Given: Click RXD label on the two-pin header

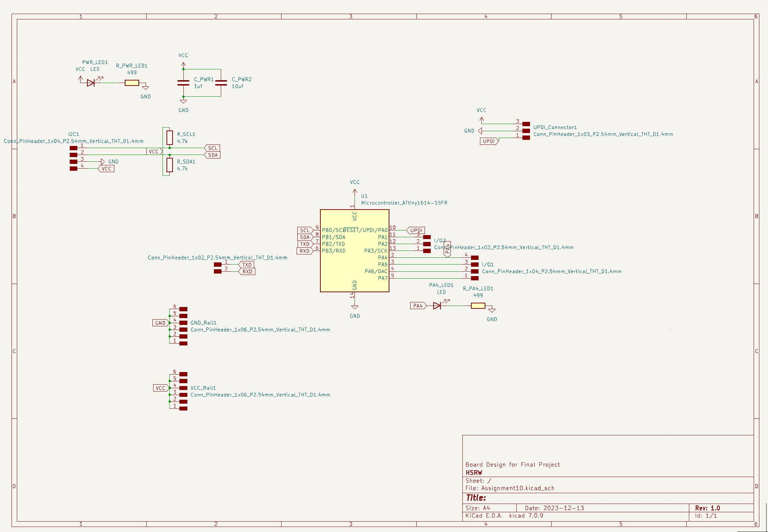Looking at the screenshot, I should pos(247,271).
